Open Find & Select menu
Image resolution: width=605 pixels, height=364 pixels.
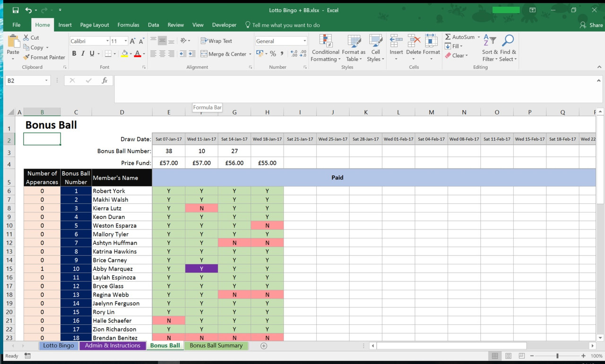(x=508, y=48)
